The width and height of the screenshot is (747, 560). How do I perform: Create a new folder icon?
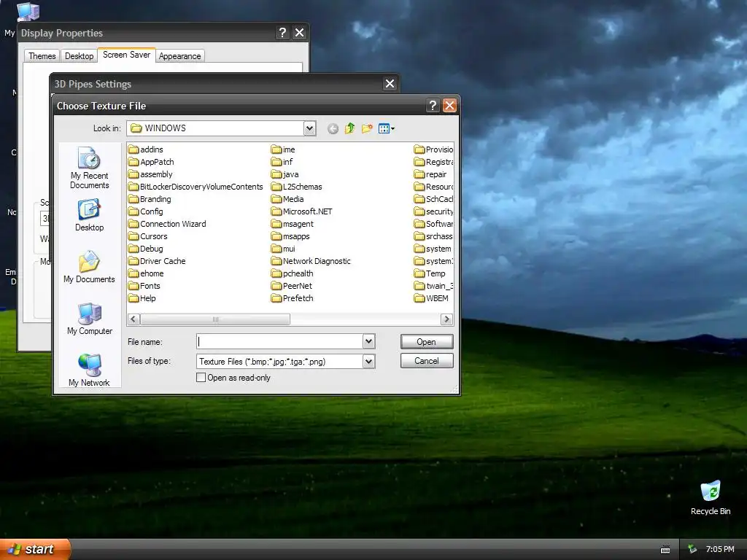(367, 128)
